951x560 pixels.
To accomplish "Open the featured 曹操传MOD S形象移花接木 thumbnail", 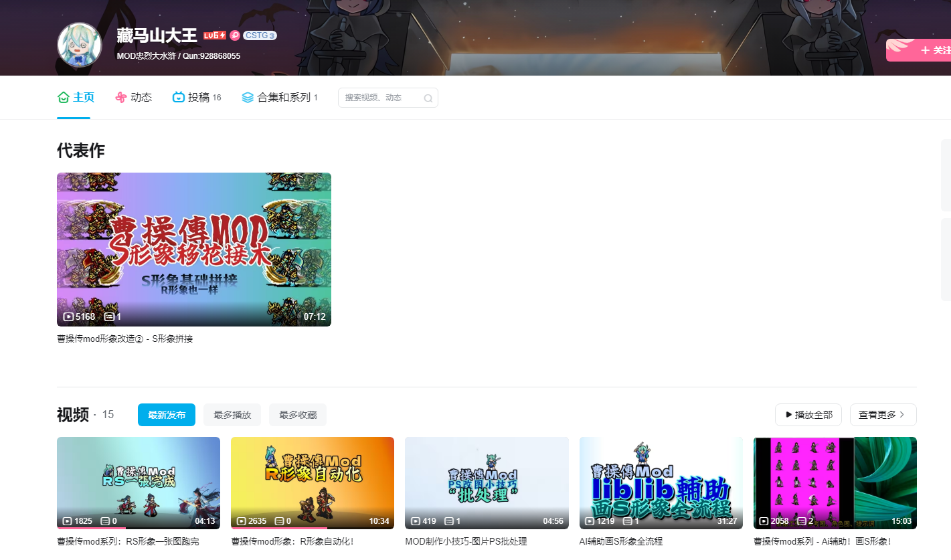I will click(x=194, y=249).
